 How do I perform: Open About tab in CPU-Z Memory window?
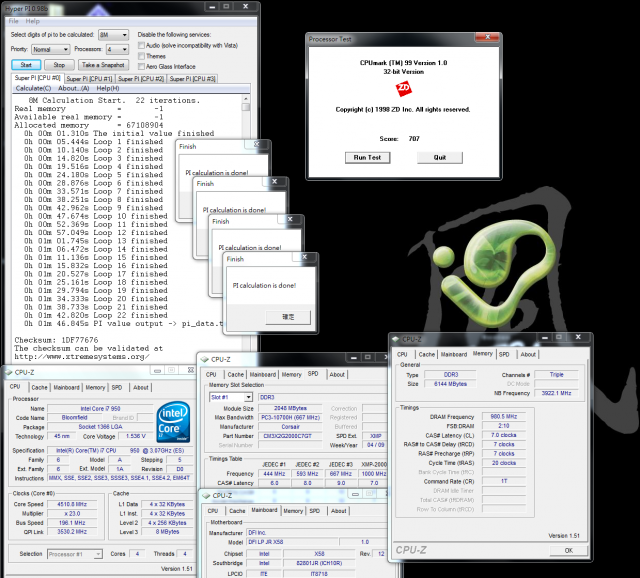(528, 354)
